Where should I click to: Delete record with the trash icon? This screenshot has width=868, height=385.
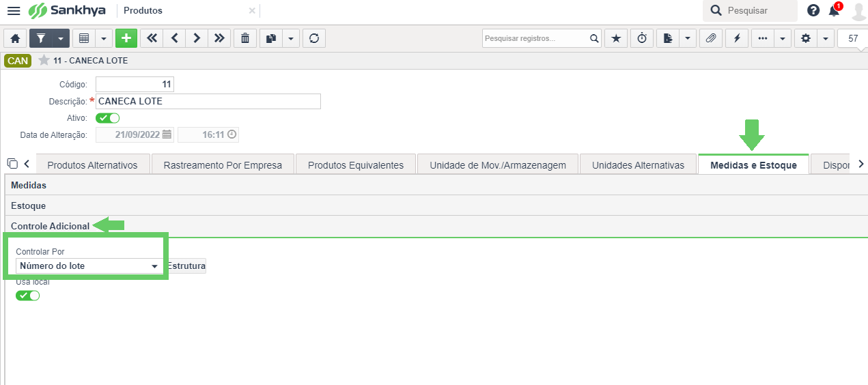tap(245, 38)
